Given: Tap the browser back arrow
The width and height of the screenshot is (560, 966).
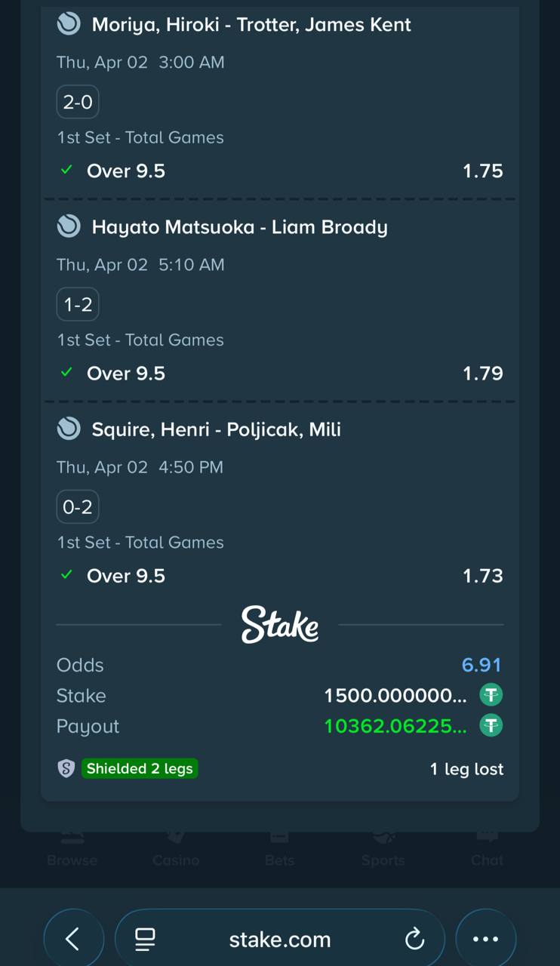Looking at the screenshot, I should (x=72, y=939).
